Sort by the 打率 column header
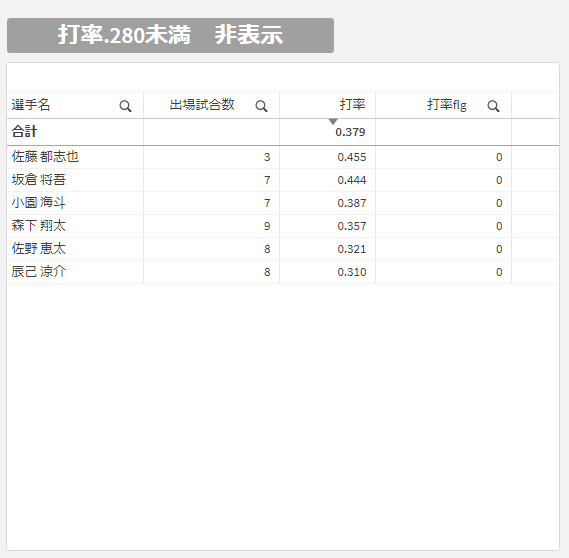The width and height of the screenshot is (569, 558). (x=352, y=105)
